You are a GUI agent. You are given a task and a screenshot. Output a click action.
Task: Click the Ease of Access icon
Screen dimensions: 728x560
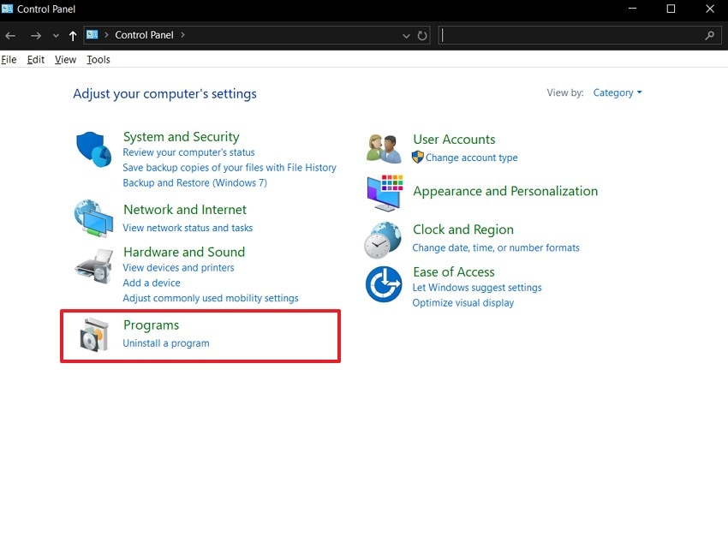(383, 284)
